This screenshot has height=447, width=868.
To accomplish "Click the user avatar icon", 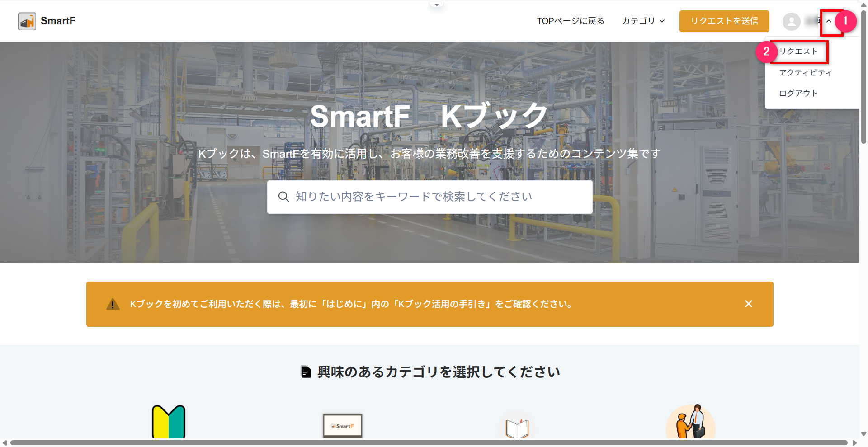I will tap(791, 21).
